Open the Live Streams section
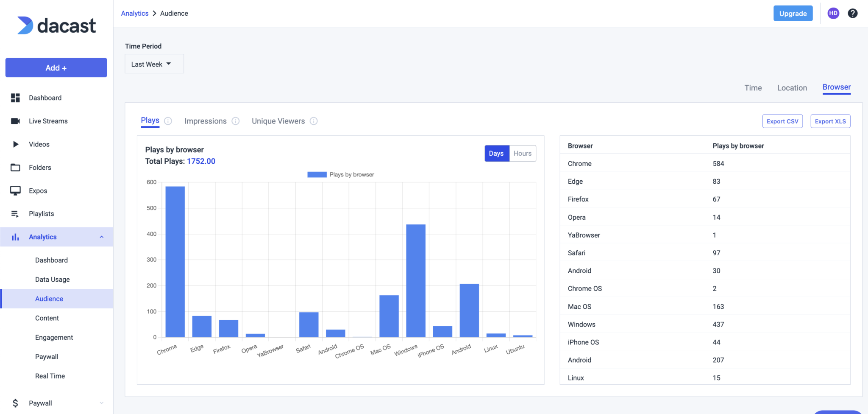 pyautogui.click(x=48, y=121)
